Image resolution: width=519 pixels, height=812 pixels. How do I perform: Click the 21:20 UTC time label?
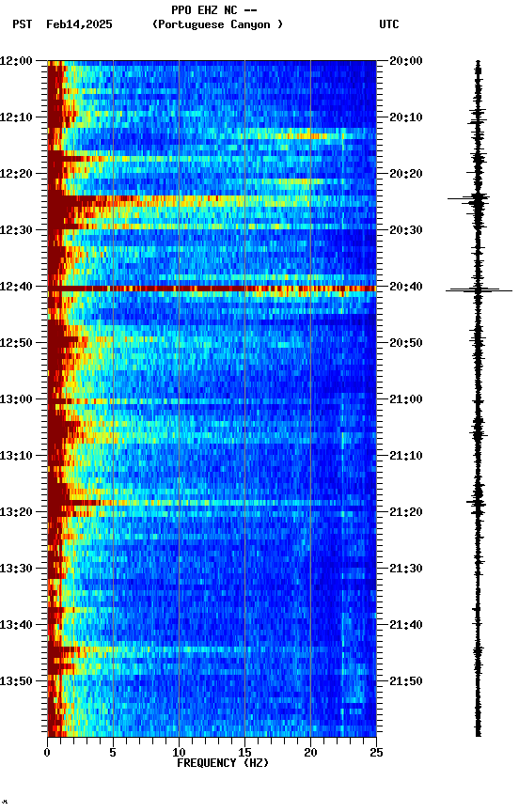[x=406, y=513]
